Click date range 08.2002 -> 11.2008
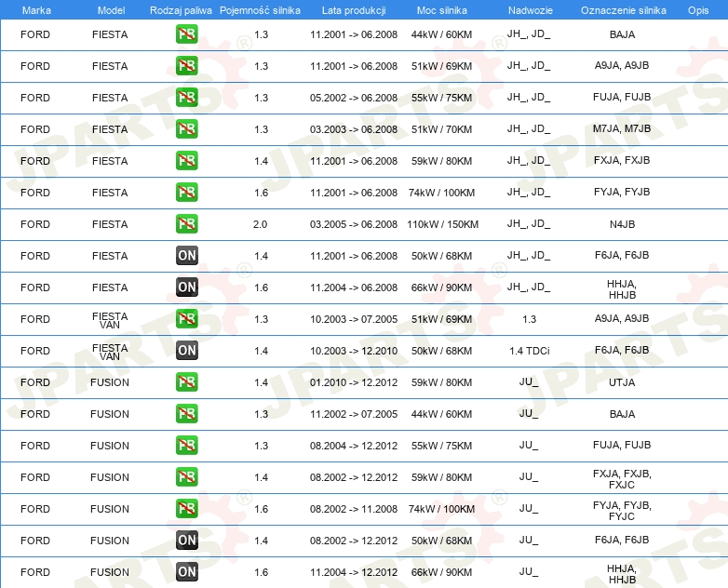 (354, 509)
